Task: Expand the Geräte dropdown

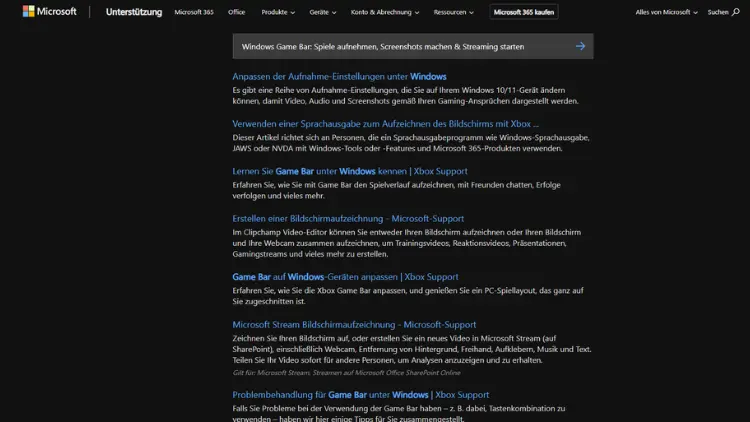Action: (322, 12)
